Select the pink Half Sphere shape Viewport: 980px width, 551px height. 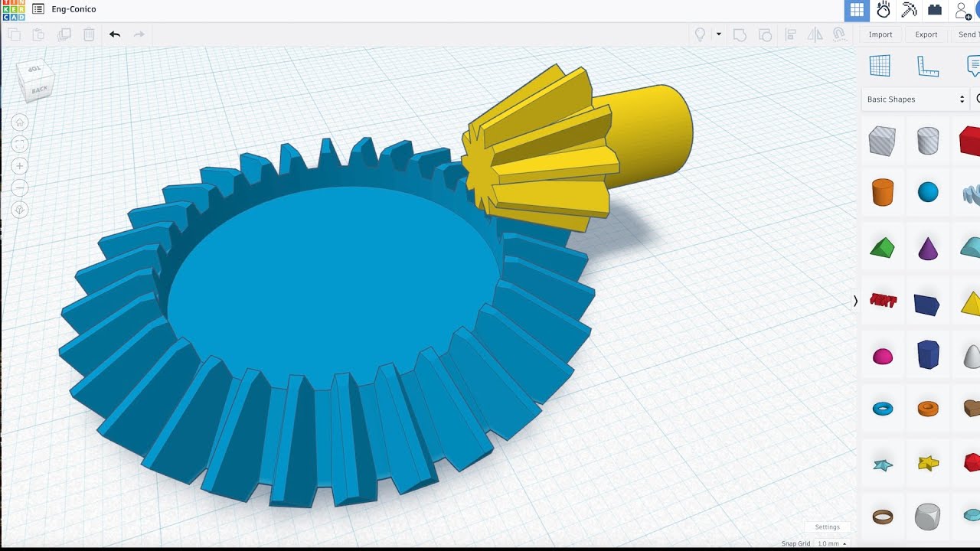point(883,356)
